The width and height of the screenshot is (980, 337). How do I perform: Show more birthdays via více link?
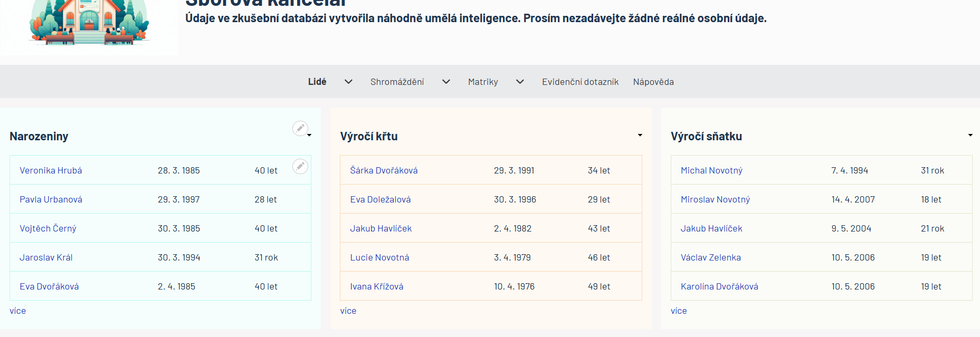[x=18, y=311]
